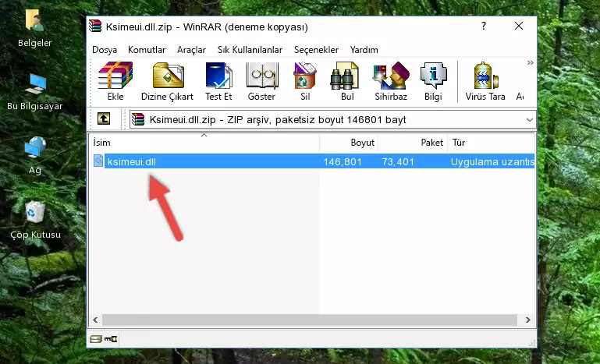
Task: Run Test Et on the archive
Action: (x=218, y=81)
